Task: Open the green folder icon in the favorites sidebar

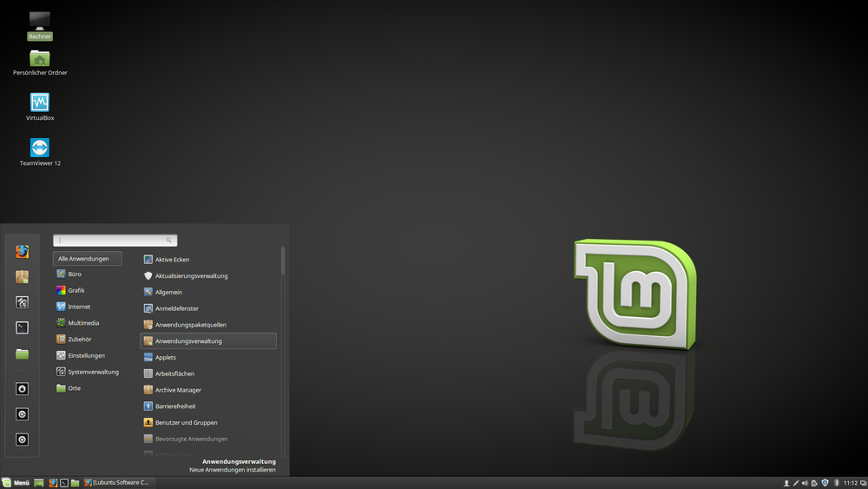Action: point(22,354)
